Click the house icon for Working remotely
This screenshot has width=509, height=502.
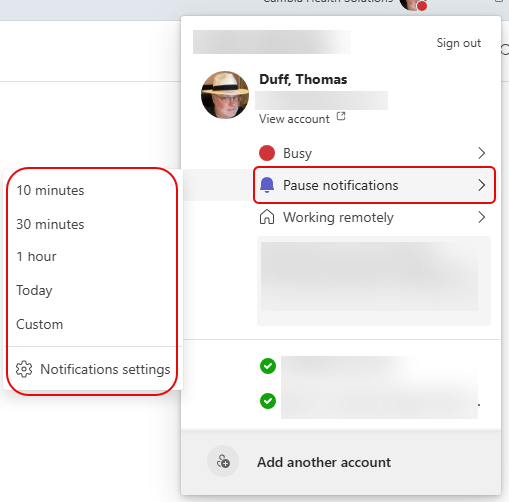[x=267, y=217]
